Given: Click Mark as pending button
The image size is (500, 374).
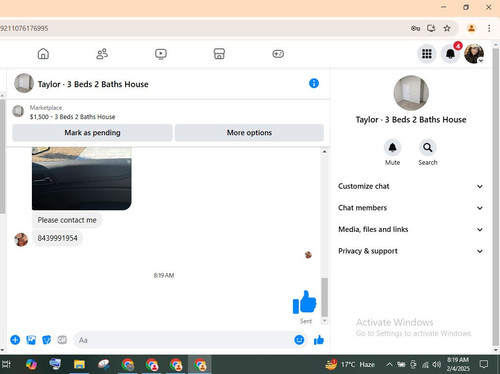Looking at the screenshot, I should [x=92, y=133].
